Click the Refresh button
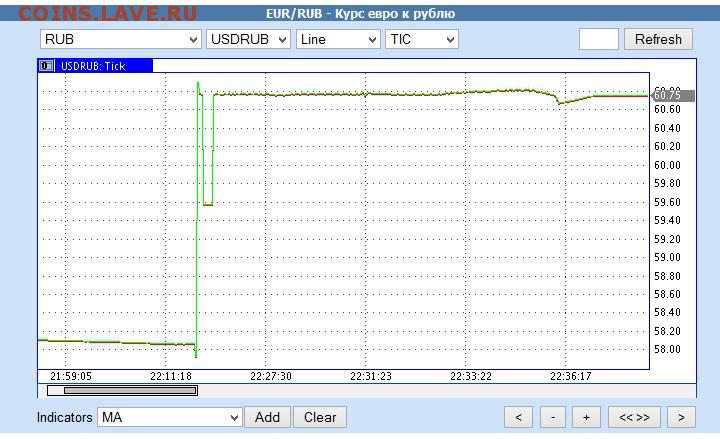Screen dimensions: 720x439 (658, 39)
